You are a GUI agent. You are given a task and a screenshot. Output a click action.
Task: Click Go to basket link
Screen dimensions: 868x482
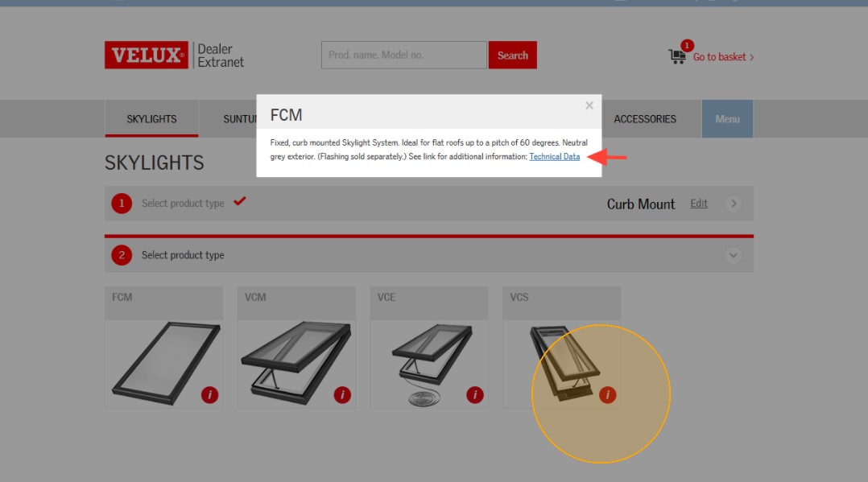(724, 57)
